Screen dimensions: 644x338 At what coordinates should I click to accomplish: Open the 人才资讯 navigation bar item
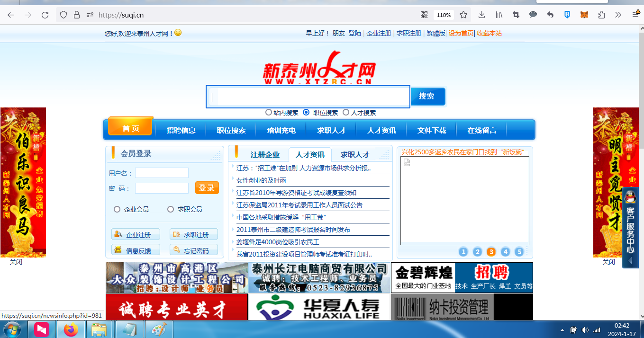[381, 131]
